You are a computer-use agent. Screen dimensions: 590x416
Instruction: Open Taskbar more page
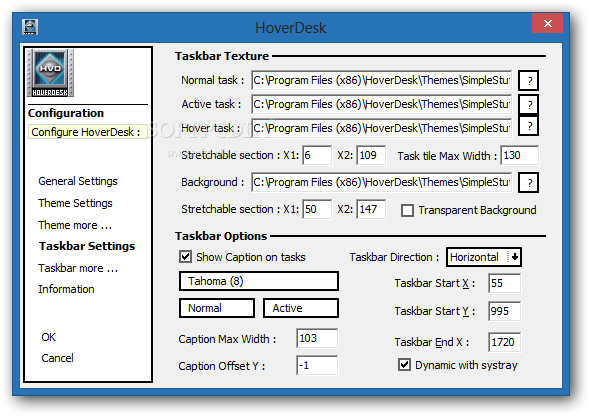point(78,268)
